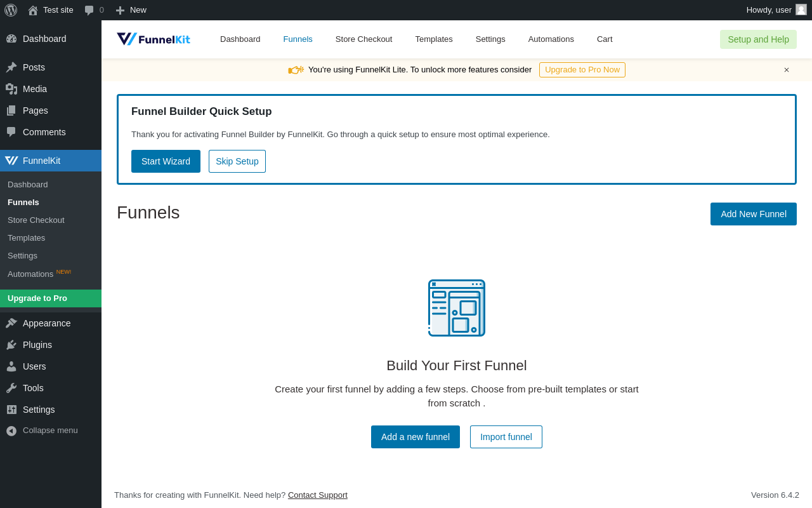Image resolution: width=812 pixels, height=508 pixels.
Task: Click the Setup and Help button
Action: pos(758,39)
